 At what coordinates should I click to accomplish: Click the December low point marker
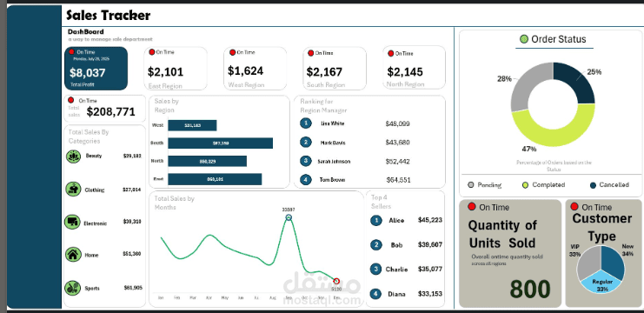tap(336, 282)
